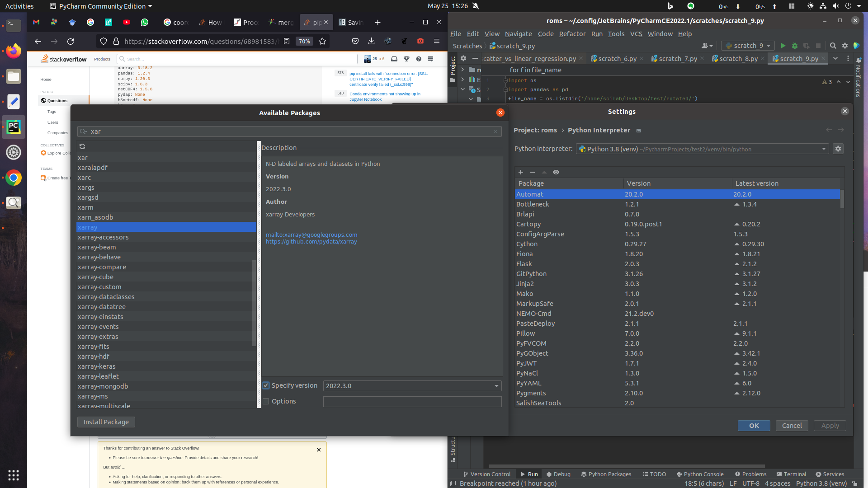Open interpreter settings gear button
Image resolution: width=868 pixels, height=488 pixels.
coord(838,149)
